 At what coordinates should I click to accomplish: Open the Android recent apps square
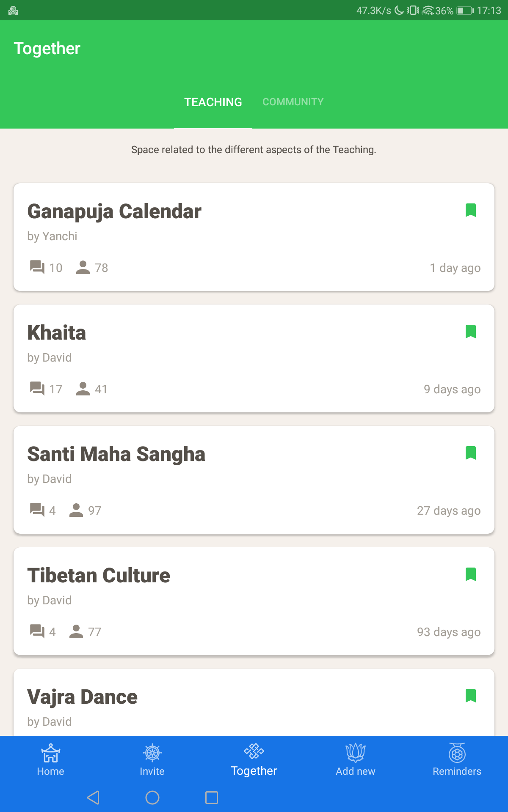pos(212,798)
